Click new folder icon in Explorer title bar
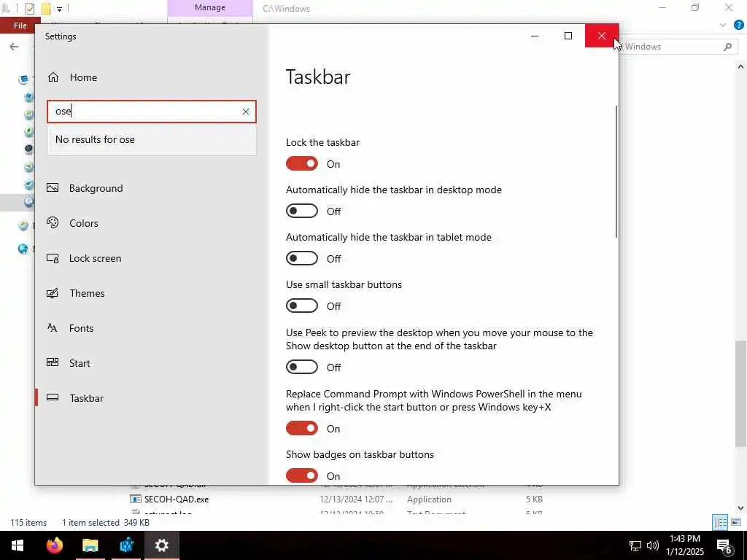This screenshot has height=560, width=747. click(x=46, y=8)
